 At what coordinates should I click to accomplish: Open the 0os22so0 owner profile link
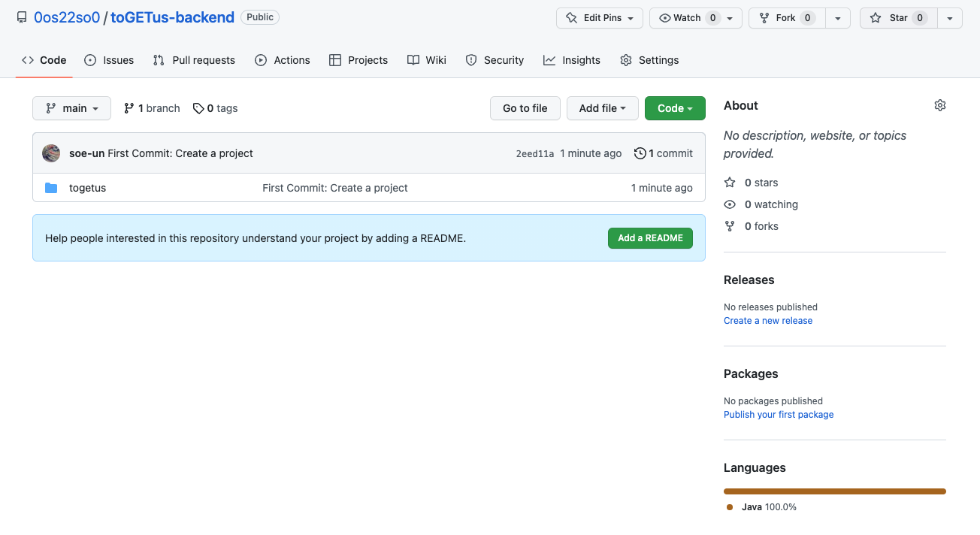click(x=67, y=17)
